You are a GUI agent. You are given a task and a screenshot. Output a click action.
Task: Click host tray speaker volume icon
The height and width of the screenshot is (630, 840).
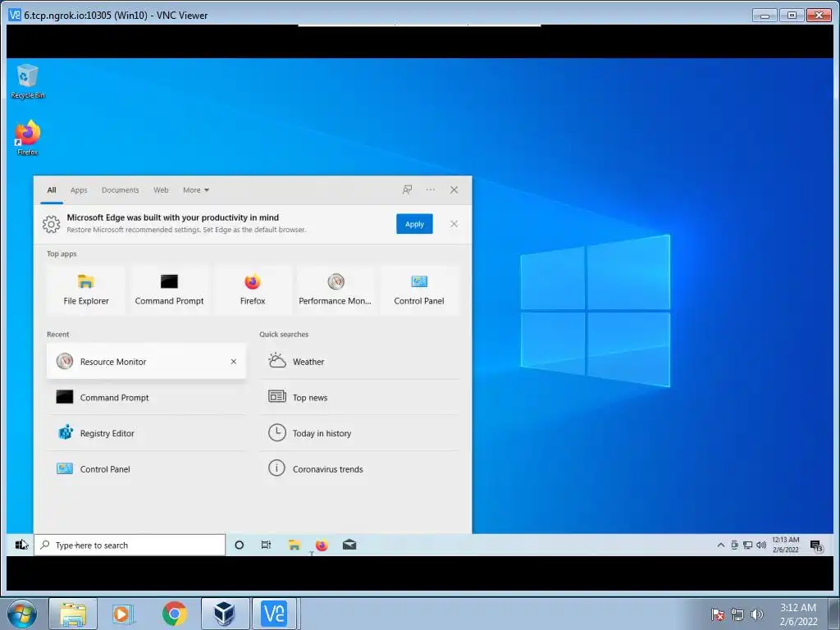pos(756,614)
